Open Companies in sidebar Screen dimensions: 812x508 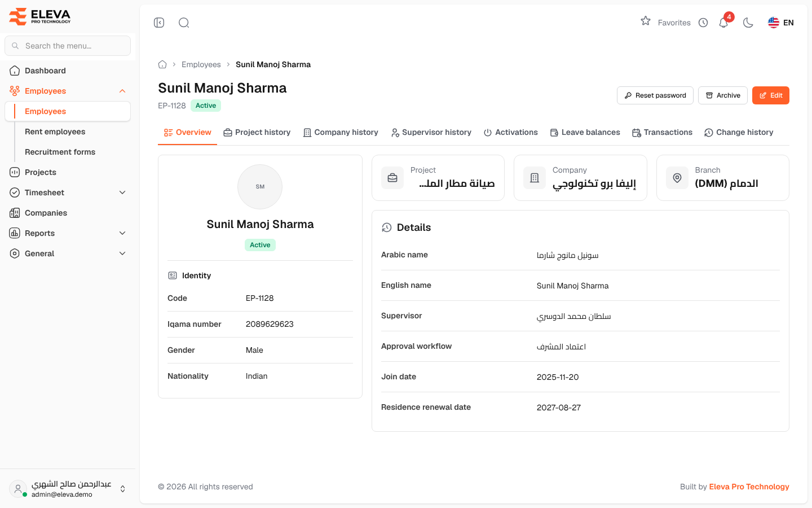click(68, 213)
